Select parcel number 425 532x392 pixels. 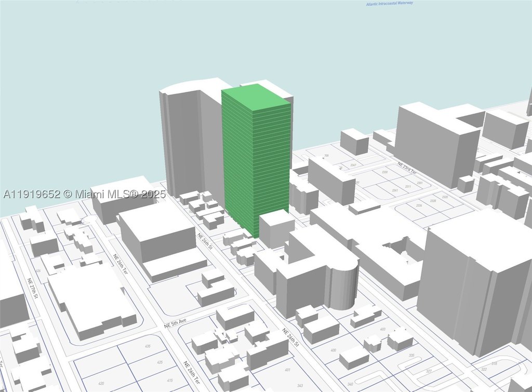click(160, 362)
